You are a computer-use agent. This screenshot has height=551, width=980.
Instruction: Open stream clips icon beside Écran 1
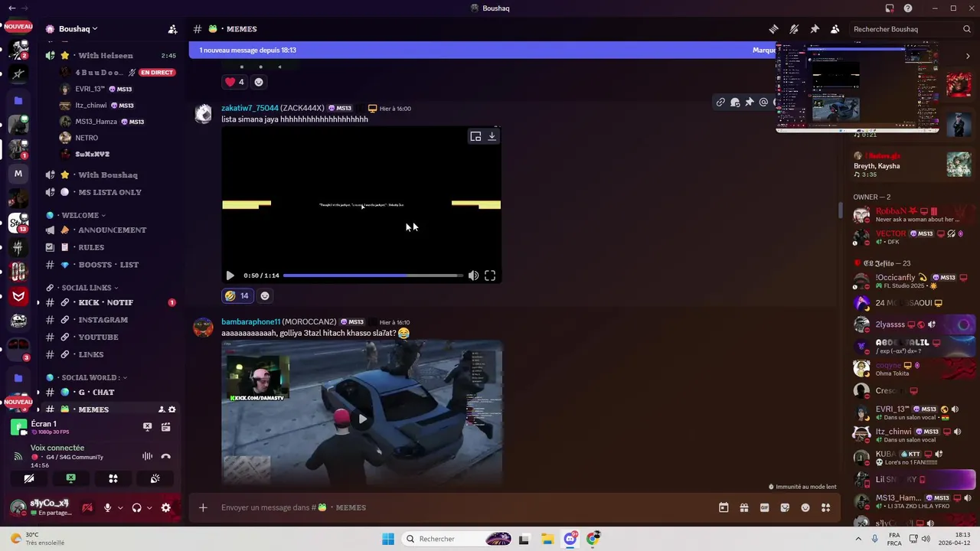pos(165,427)
